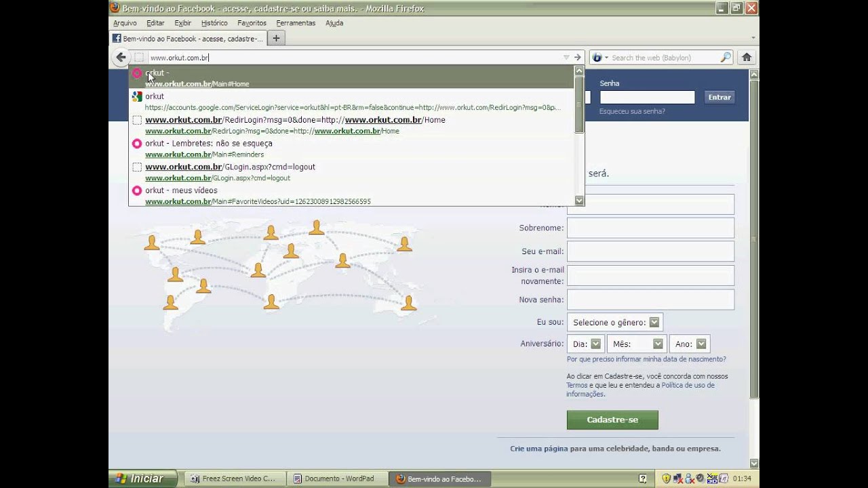This screenshot has width=868, height=488.
Task: Select the 'GLogin.aspx?cmd=logout' suggestion
Action: (351, 172)
